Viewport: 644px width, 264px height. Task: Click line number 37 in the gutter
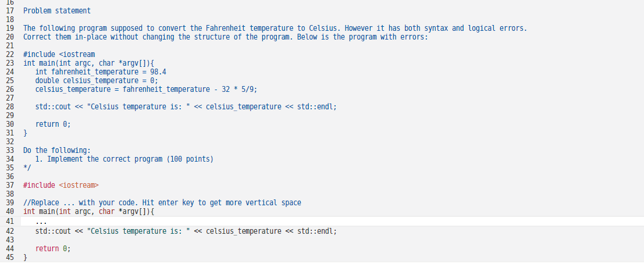click(x=9, y=185)
